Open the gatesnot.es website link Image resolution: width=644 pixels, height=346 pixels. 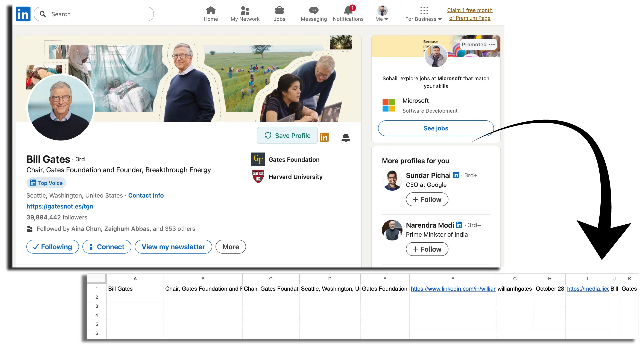[x=59, y=206]
